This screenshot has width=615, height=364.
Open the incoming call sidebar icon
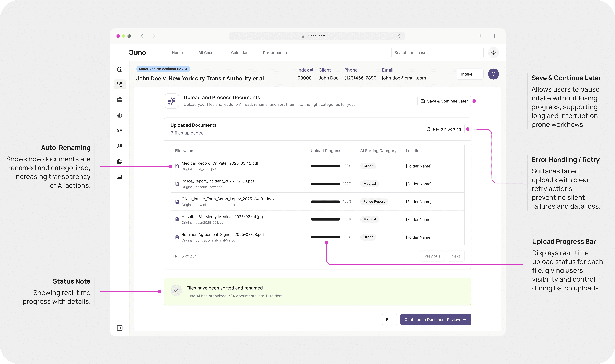click(120, 84)
